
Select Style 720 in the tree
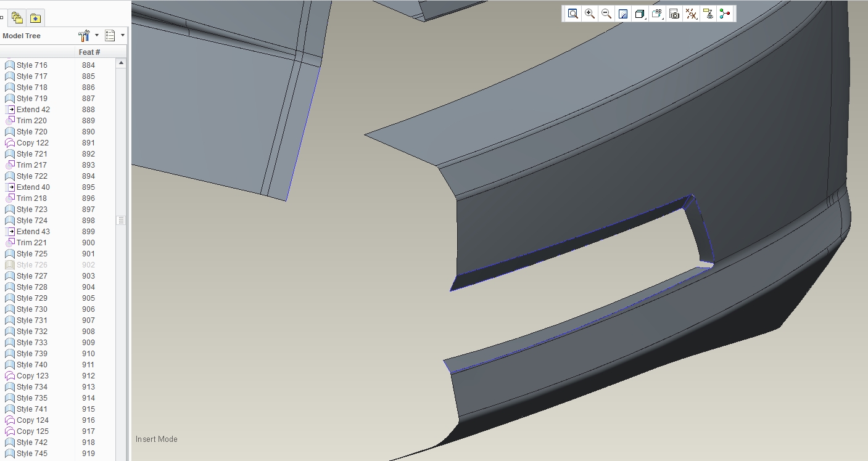click(32, 132)
